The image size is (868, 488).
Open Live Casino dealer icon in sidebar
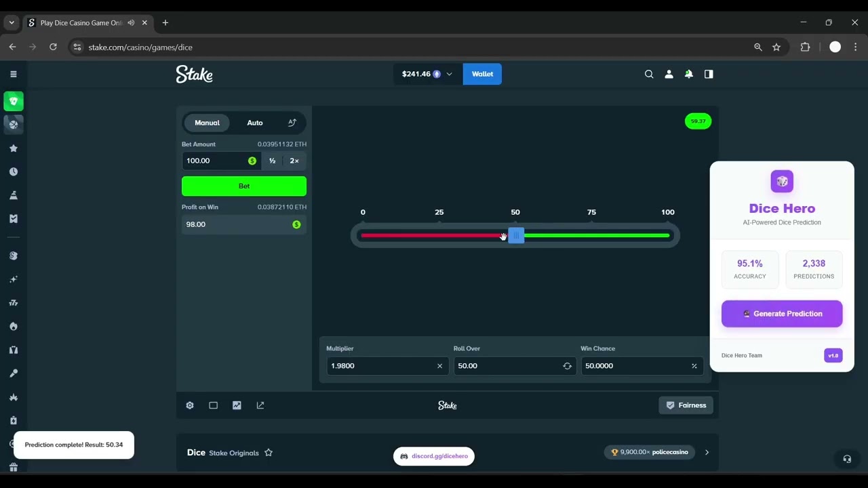pyautogui.click(x=14, y=350)
